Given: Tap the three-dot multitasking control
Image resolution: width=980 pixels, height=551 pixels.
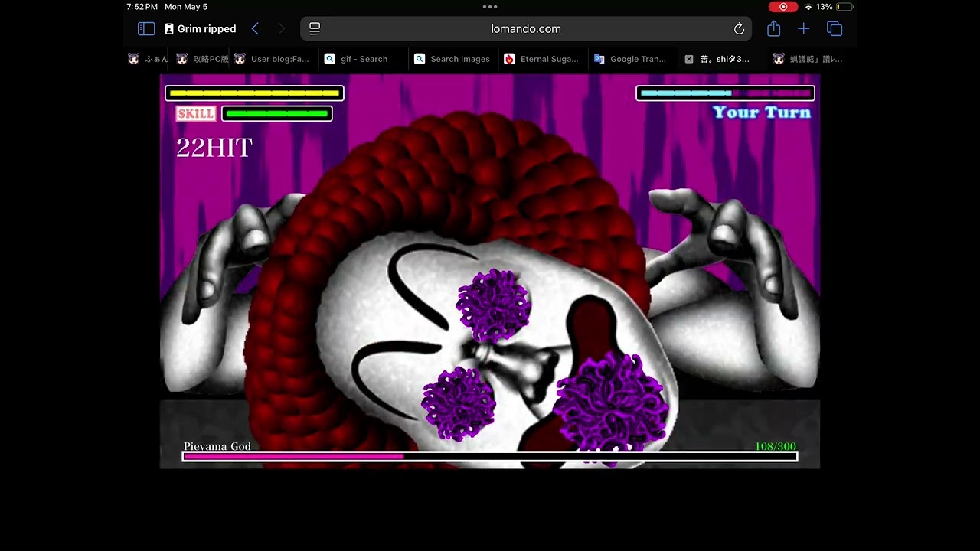Looking at the screenshot, I should [490, 7].
